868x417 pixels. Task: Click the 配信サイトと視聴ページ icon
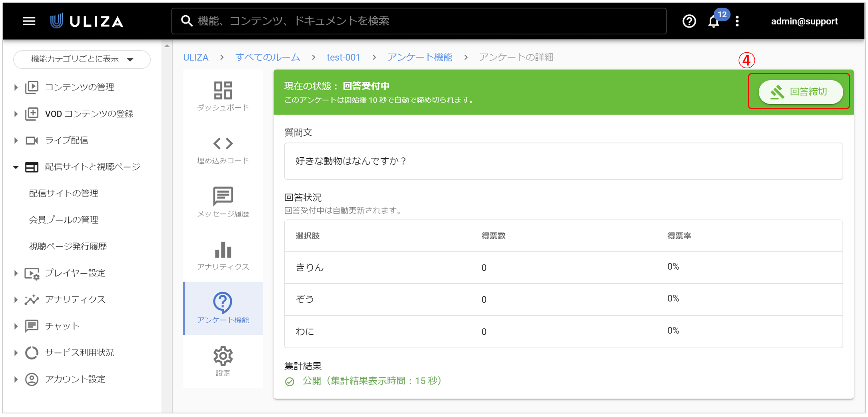tap(32, 167)
